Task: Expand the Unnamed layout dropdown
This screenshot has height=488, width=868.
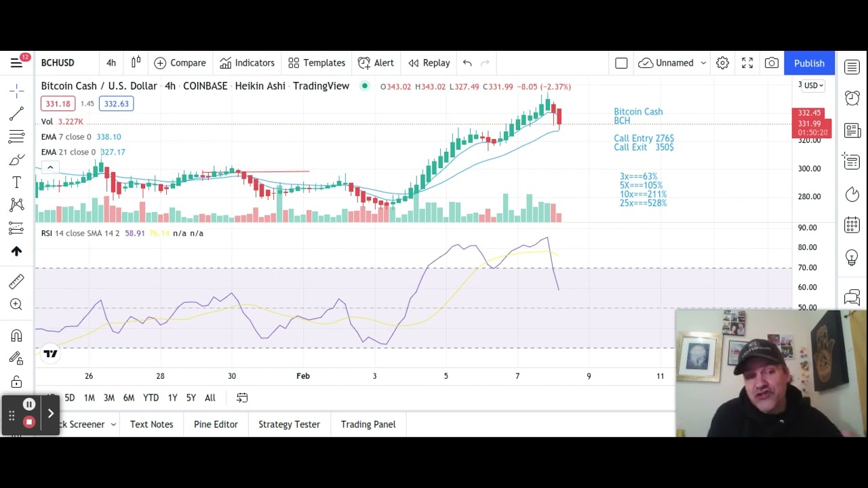Action: tap(703, 63)
